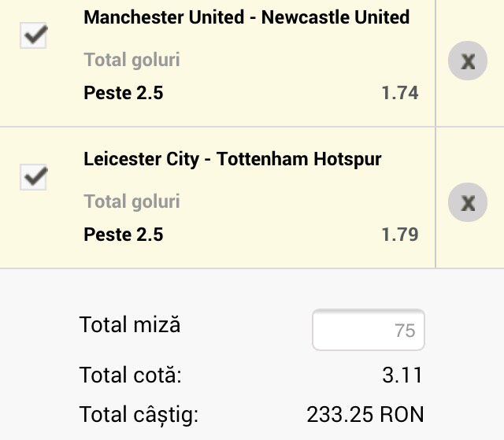Screen dimensions: 504x440
Task: Click the 233.25 RON winnings amount
Action: coord(365,414)
